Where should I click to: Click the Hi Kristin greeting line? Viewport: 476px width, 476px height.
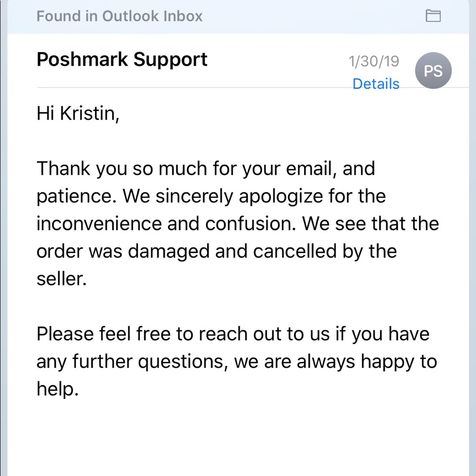[78, 114]
